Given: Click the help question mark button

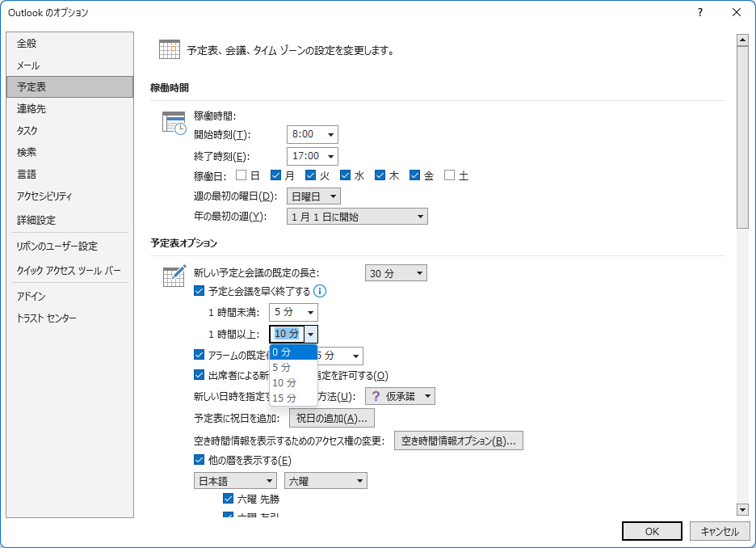Looking at the screenshot, I should pyautogui.click(x=699, y=12).
